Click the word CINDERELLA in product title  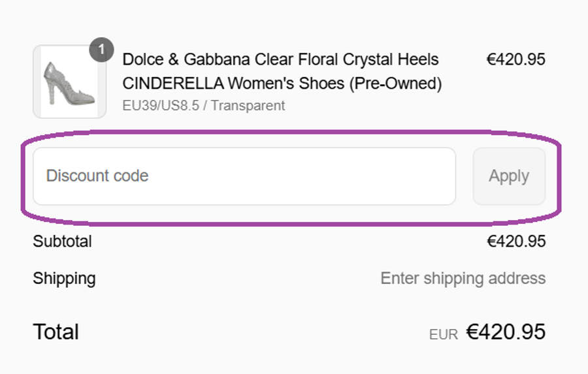[172, 84]
